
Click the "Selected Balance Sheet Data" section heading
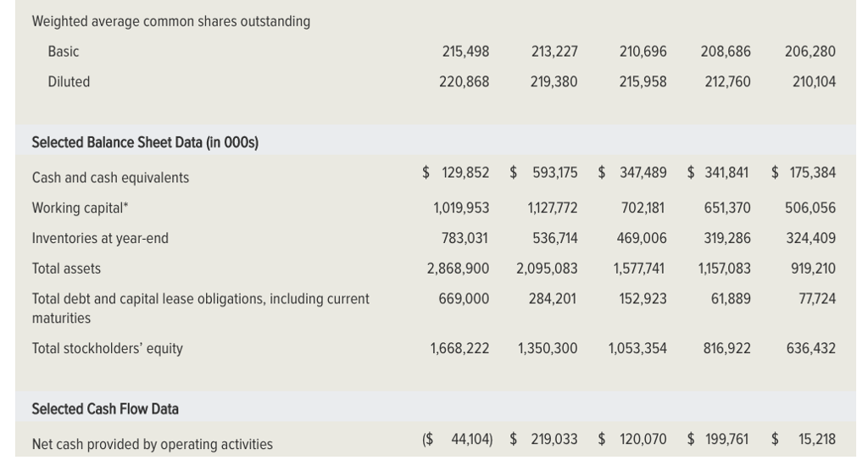tap(145, 142)
